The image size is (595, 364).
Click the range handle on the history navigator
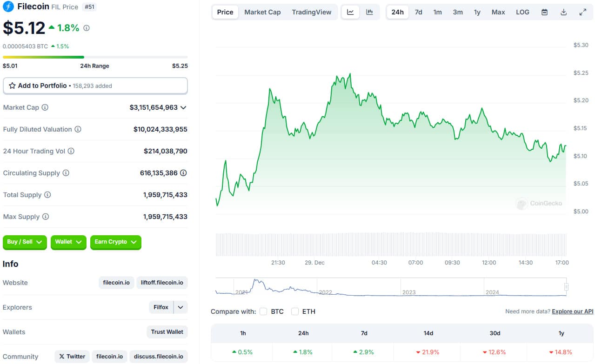pyautogui.click(x=567, y=287)
